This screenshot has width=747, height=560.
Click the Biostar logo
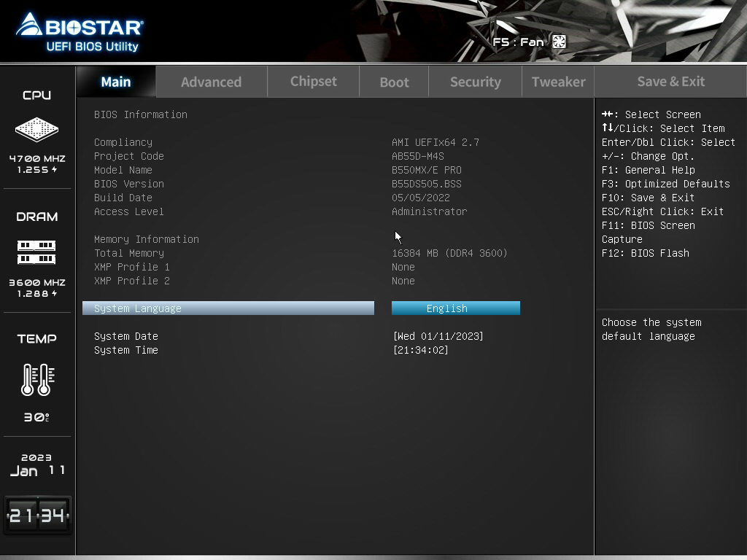80,25
